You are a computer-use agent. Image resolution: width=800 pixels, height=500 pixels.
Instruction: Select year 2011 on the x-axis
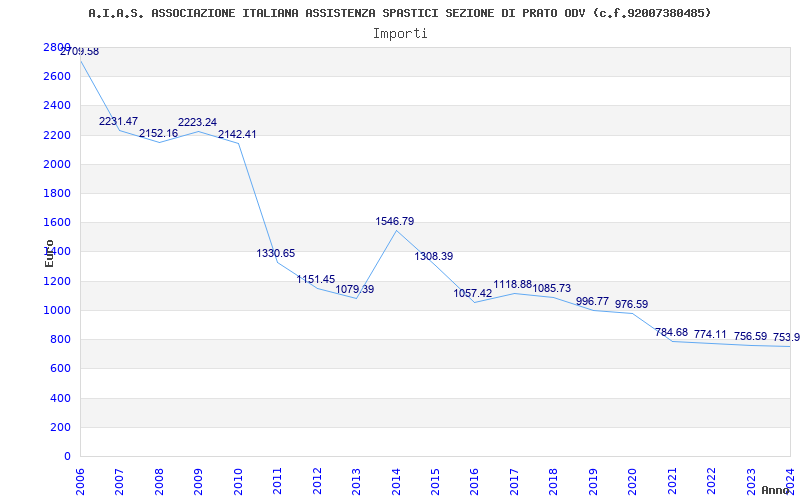[278, 482]
